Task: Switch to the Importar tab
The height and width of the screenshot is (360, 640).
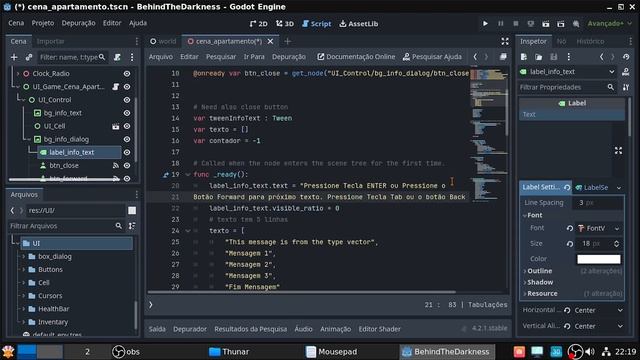Action: click(51, 41)
